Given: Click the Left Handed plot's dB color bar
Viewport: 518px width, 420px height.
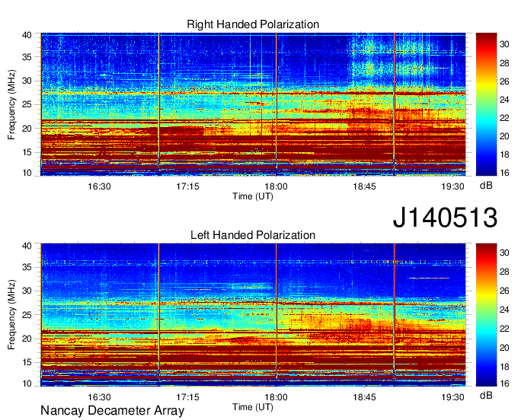Looking at the screenshot, I should pyautogui.click(x=486, y=315).
